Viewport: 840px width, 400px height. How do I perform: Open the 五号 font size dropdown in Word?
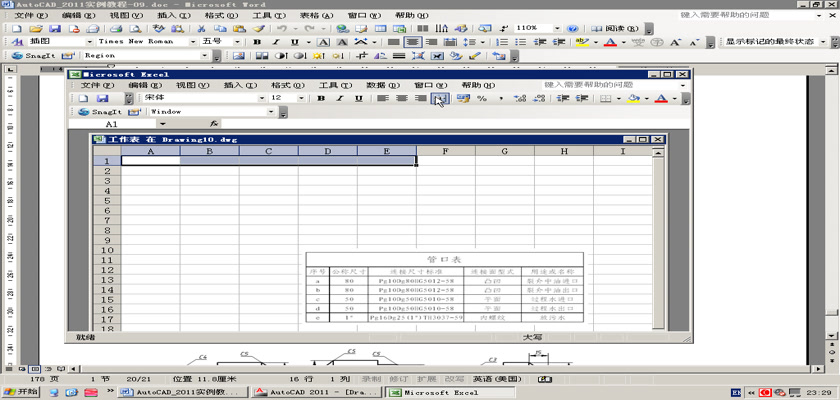pos(237,42)
